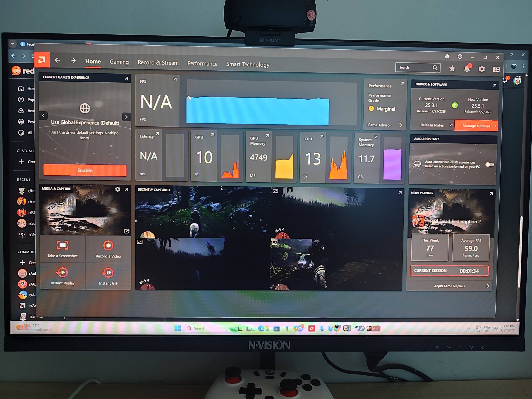The image size is (532, 399).
Task: Open AMD Software notifications bell
Action: [467, 68]
